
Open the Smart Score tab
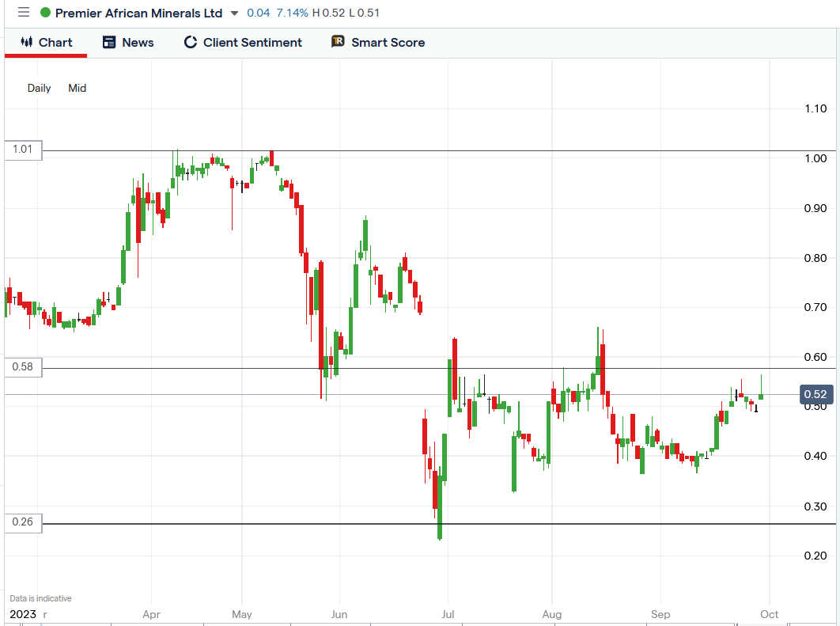tap(378, 43)
